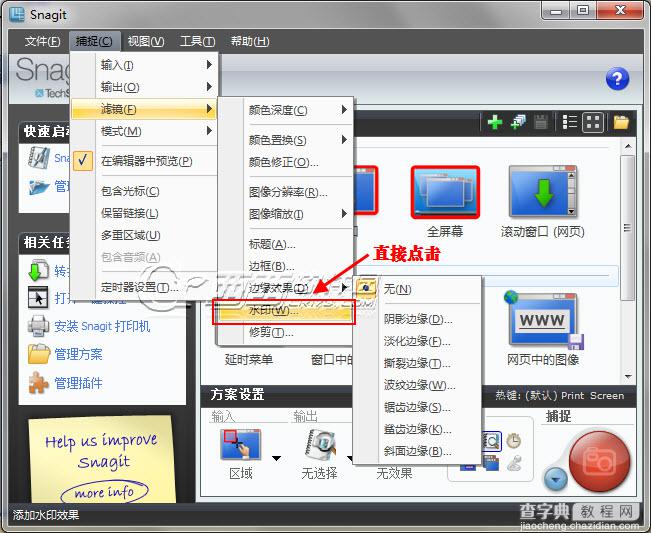
Task: Open 定时器设置(T)... menu entry
Action: [x=144, y=287]
